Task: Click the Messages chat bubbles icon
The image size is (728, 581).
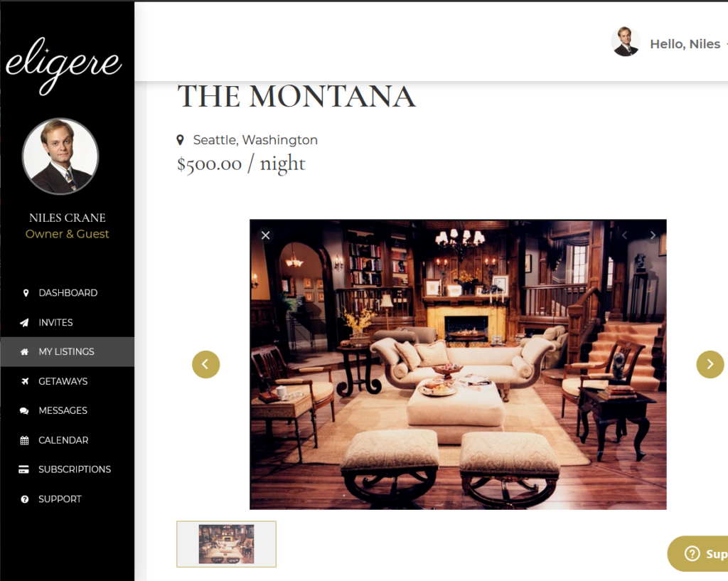Action: [x=24, y=410]
